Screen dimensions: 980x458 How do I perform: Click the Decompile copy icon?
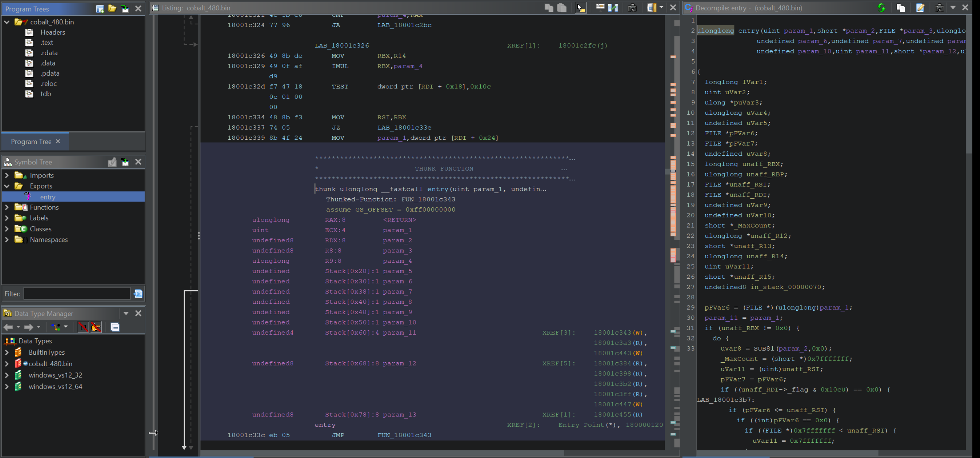tap(901, 8)
